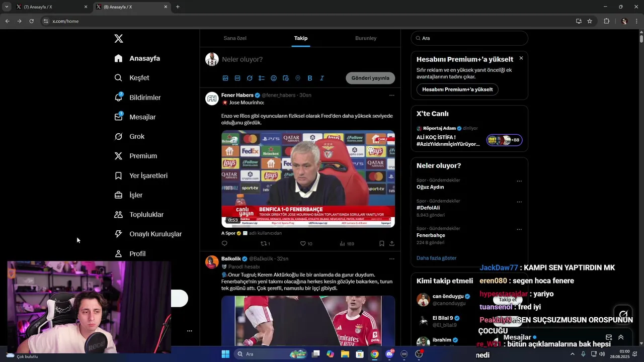
Task: Open options for Oğuz Aydın trend
Action: 519,181
